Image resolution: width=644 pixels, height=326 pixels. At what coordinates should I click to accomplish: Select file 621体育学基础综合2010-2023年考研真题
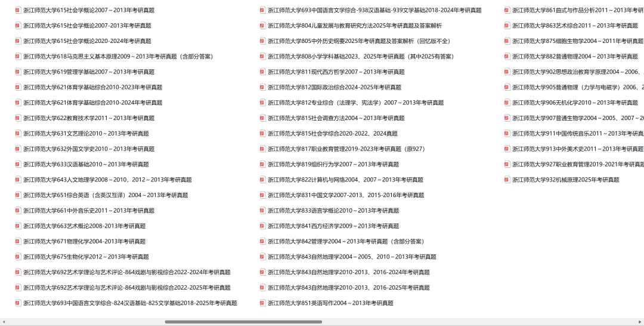89,87
